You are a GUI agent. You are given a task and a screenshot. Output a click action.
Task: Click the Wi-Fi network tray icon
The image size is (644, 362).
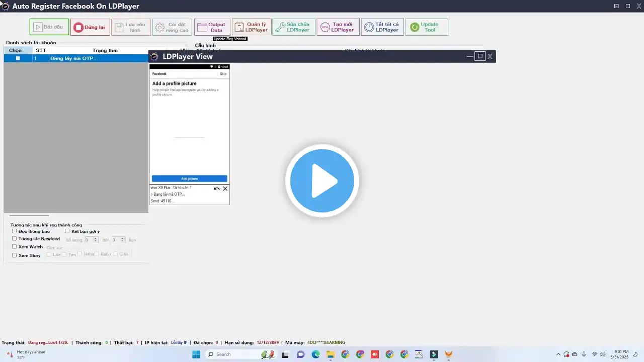(595, 354)
